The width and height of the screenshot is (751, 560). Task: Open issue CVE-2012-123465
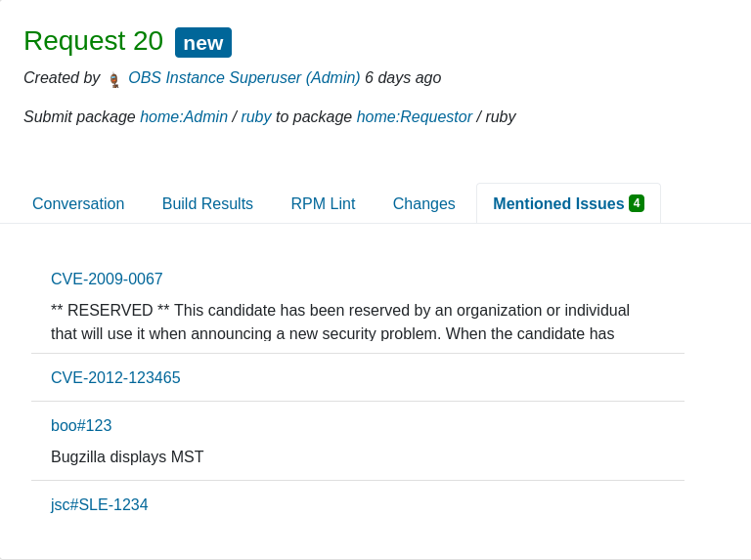pos(115,377)
